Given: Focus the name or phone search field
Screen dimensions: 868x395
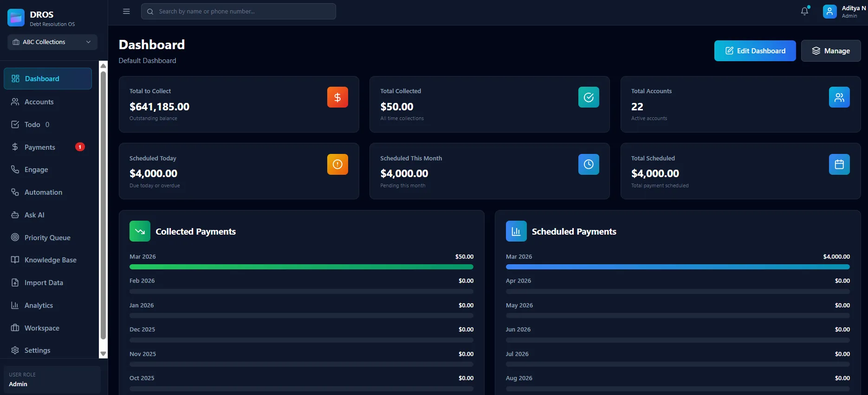Looking at the screenshot, I should tap(239, 12).
